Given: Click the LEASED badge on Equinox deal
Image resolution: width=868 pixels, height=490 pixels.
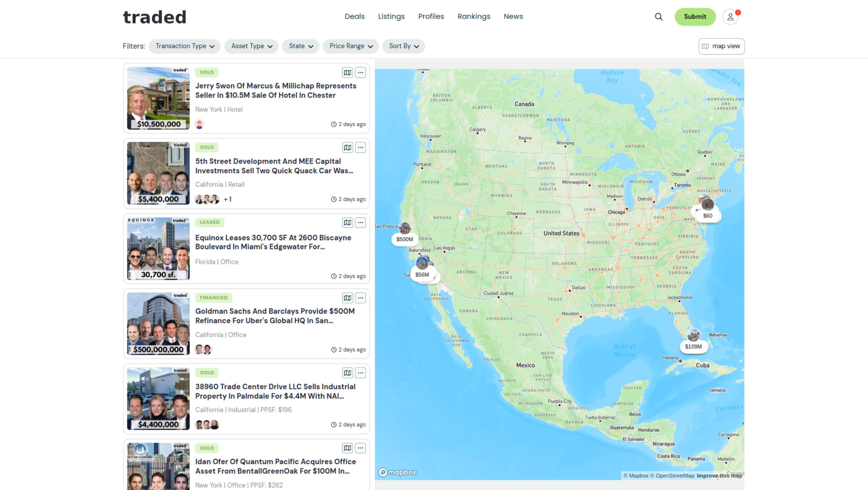Looking at the screenshot, I should pos(210,222).
